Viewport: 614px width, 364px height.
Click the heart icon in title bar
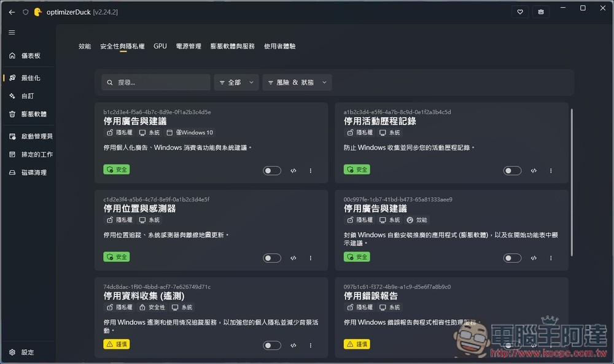[x=520, y=12]
